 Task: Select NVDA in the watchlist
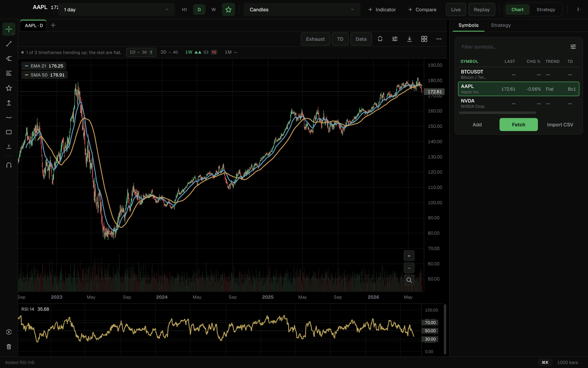(519, 103)
